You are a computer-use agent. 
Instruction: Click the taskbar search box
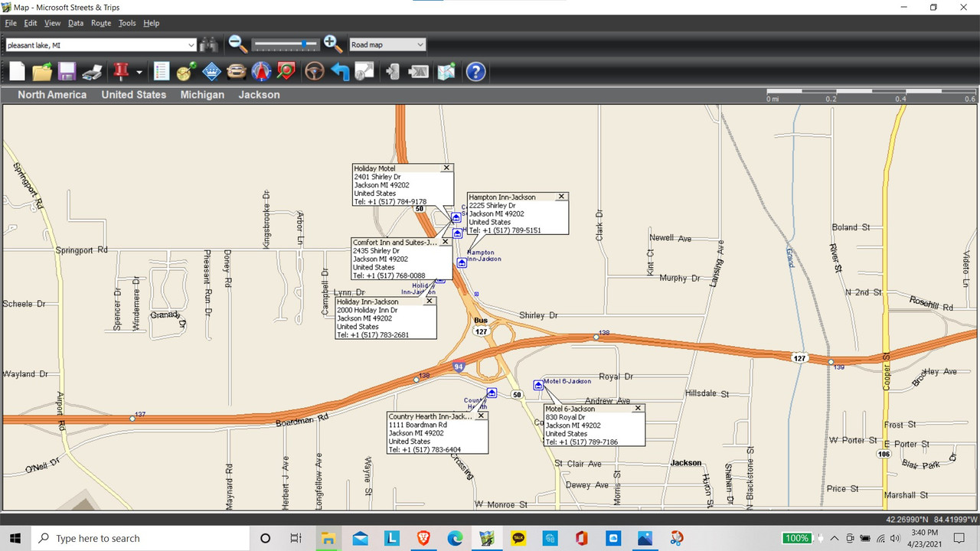(139, 538)
